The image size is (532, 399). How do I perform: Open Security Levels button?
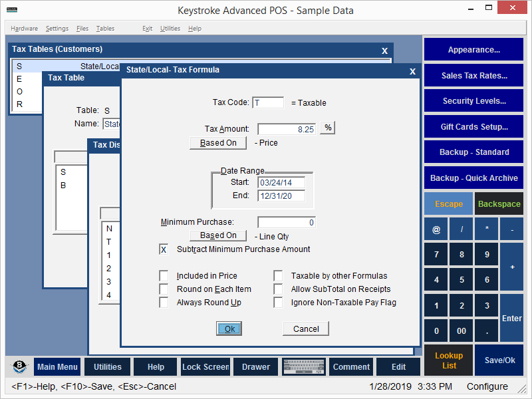tap(473, 101)
